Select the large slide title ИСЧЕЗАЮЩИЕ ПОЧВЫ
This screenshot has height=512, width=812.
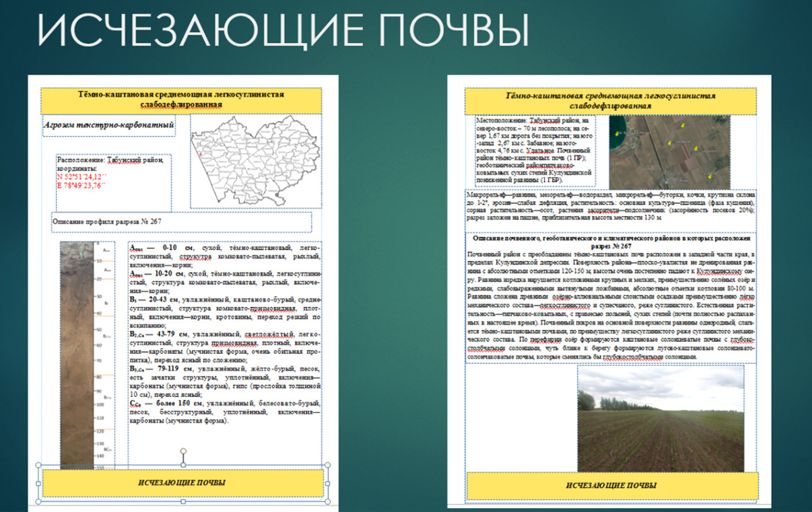click(282, 30)
